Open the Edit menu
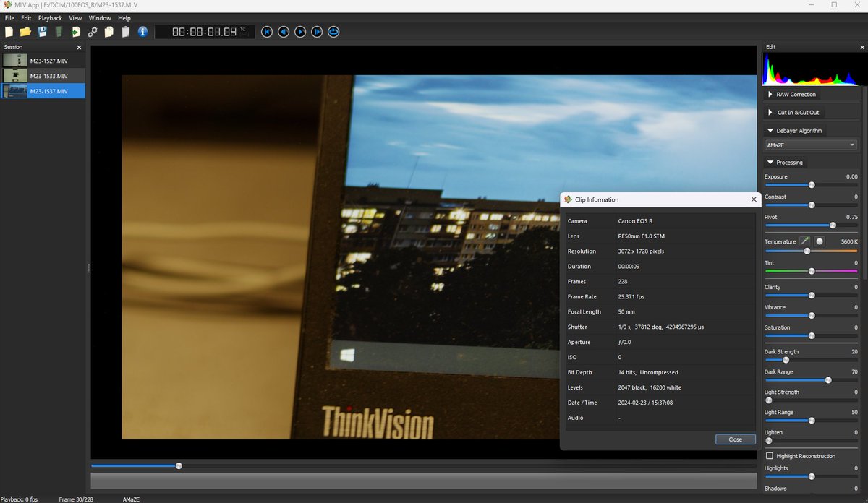Viewport: 868px width, 503px height. click(26, 17)
